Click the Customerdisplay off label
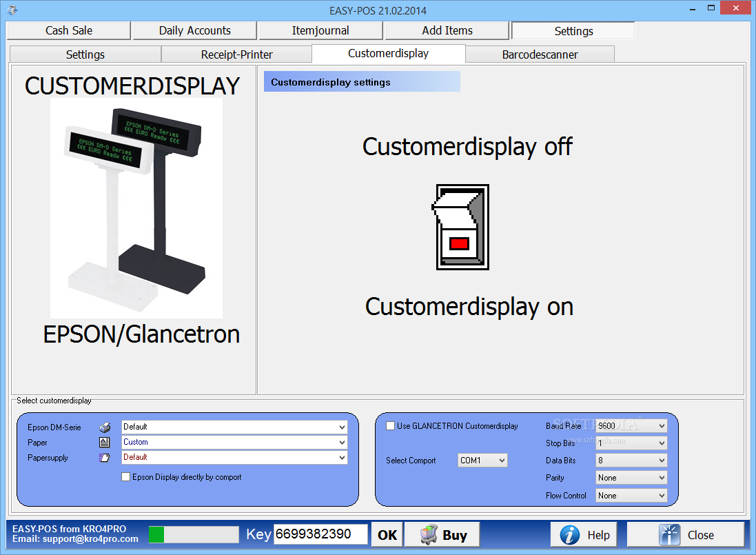Viewport: 756px width, 555px height. 467,147
